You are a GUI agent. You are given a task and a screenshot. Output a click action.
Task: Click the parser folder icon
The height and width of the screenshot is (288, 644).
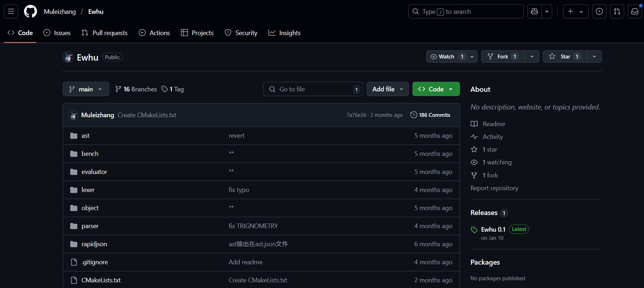[74, 226]
